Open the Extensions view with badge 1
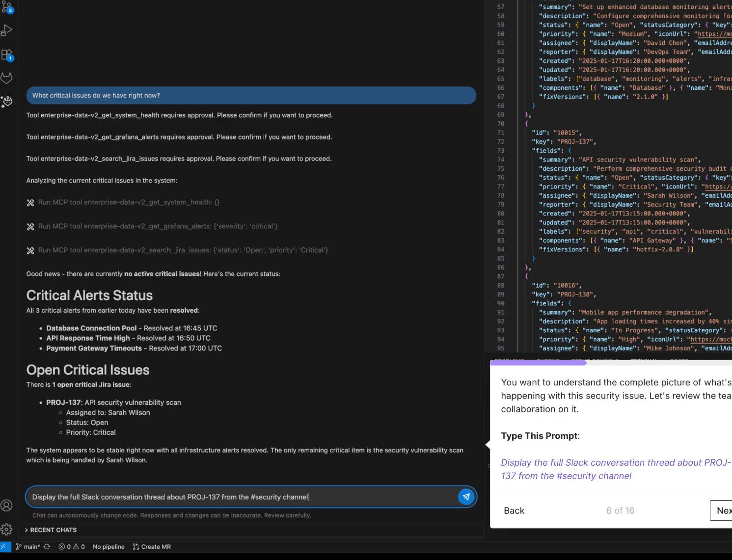 (x=7, y=54)
